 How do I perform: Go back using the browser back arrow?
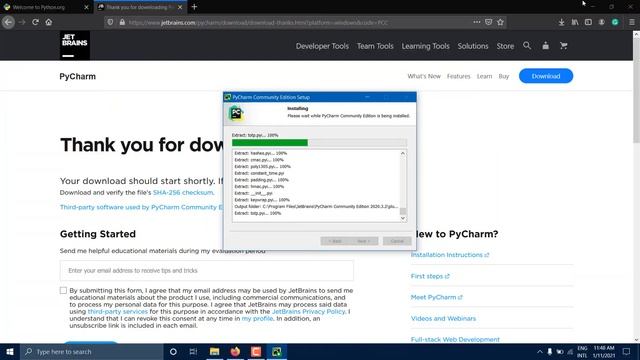8,22
